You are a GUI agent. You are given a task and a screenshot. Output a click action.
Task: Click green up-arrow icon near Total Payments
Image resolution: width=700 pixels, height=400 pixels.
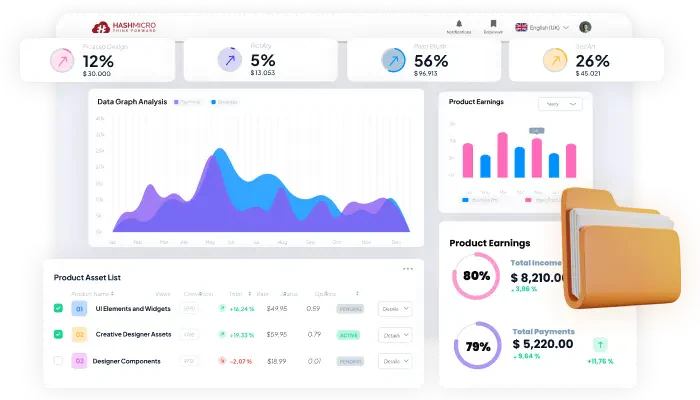[600, 345]
